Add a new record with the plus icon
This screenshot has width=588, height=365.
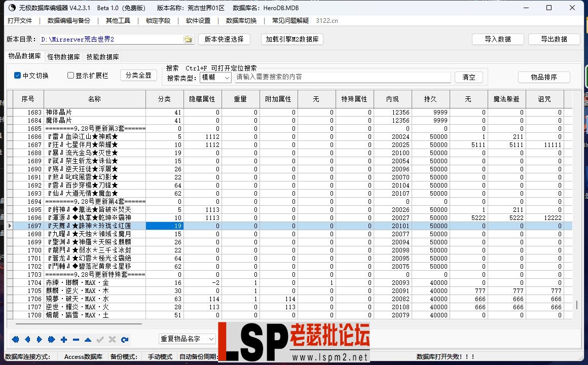point(63,340)
